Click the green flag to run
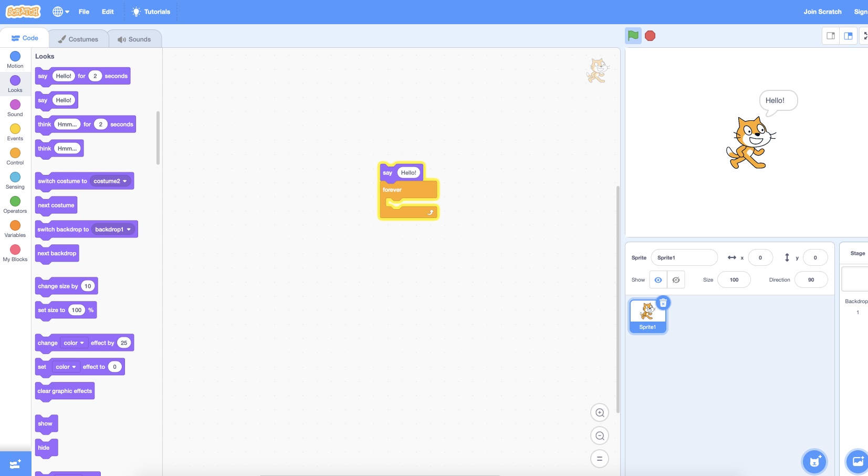The height and width of the screenshot is (476, 868). click(633, 36)
